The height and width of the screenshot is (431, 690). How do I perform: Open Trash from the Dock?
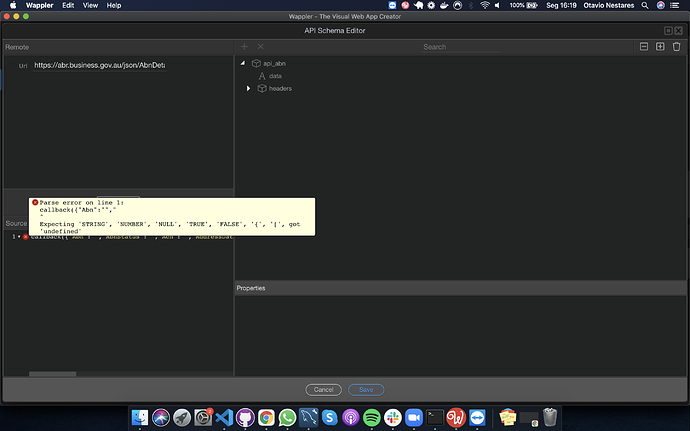(x=550, y=417)
